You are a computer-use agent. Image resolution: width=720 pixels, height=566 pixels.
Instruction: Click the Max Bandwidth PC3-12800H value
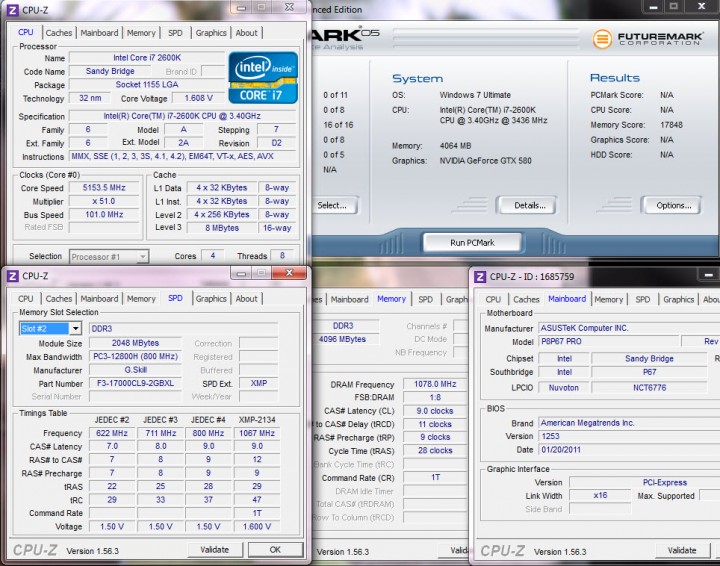[135, 357]
